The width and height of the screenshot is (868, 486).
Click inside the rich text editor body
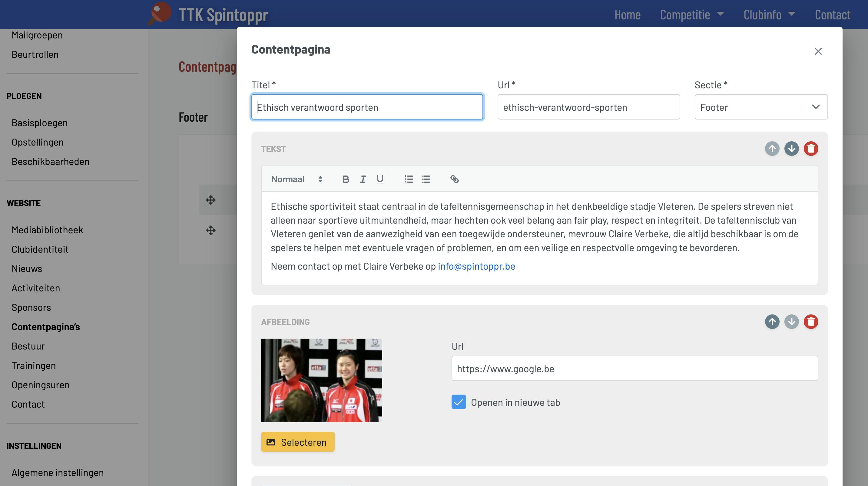click(539, 238)
